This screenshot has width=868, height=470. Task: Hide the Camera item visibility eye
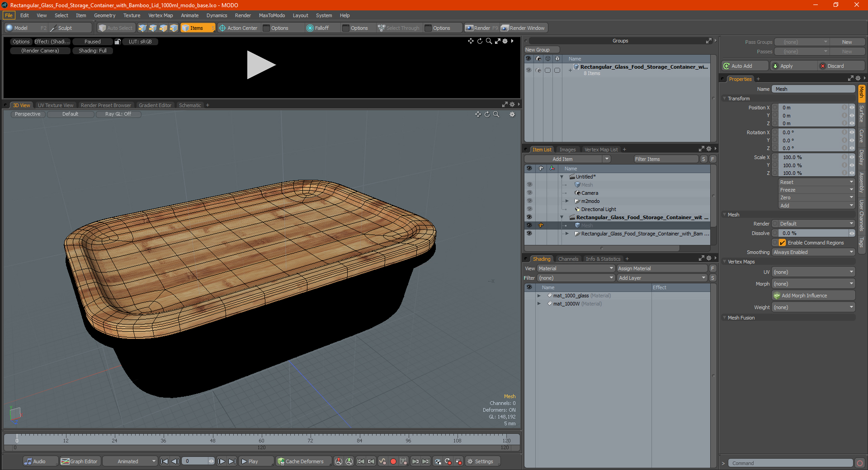[x=529, y=193]
